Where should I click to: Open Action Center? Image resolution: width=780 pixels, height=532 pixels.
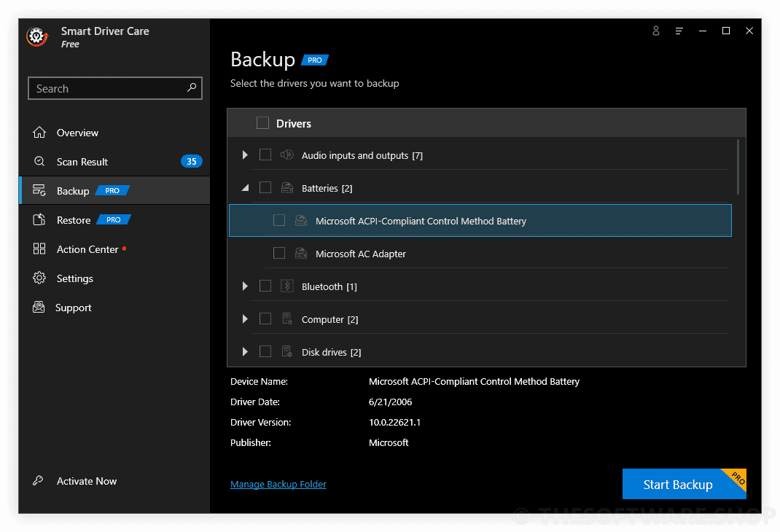pos(114,249)
